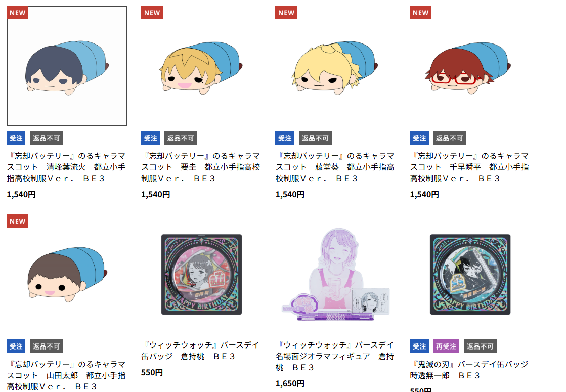
Task: Open the ウィッチウォッチ バースデイ缶バッジ title link
Action: pos(200,351)
